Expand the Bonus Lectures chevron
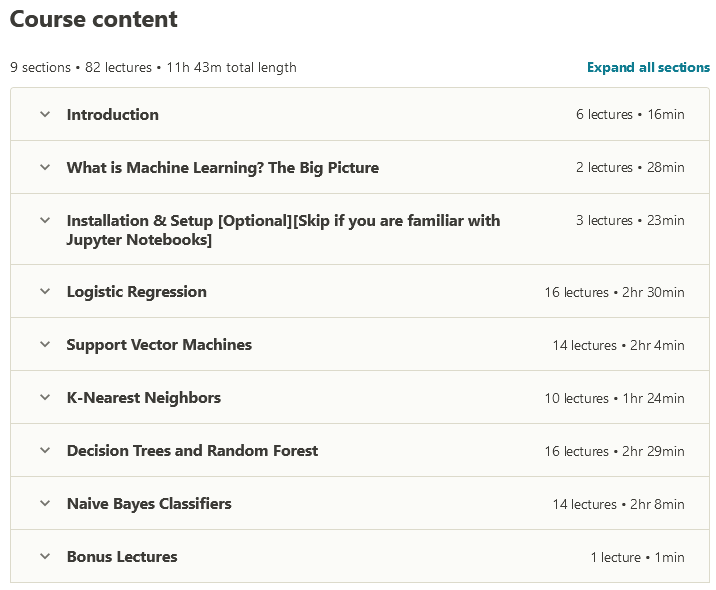Viewport: 716px width, 590px height. [44, 556]
